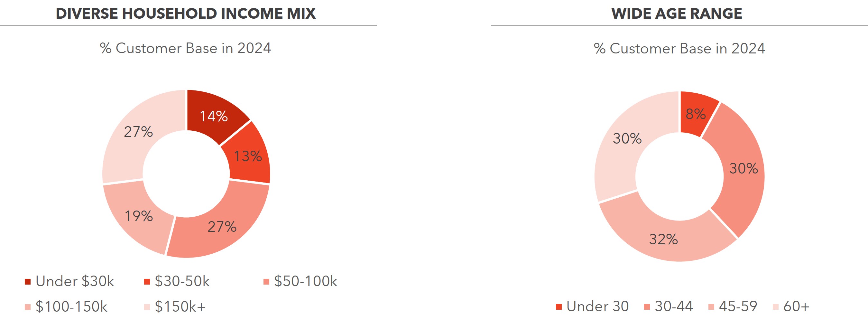Click the $30-50k legend color swatch
868x329 pixels.
[147, 281]
